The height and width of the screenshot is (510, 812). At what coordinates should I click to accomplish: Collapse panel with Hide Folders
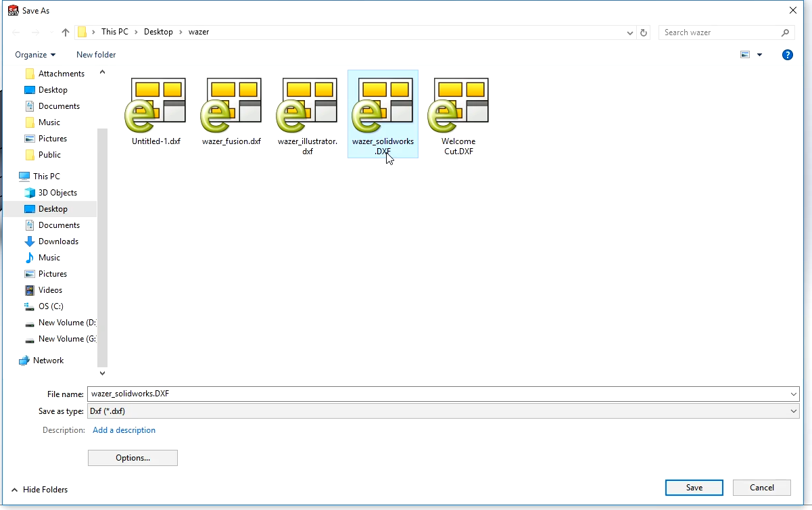click(39, 490)
